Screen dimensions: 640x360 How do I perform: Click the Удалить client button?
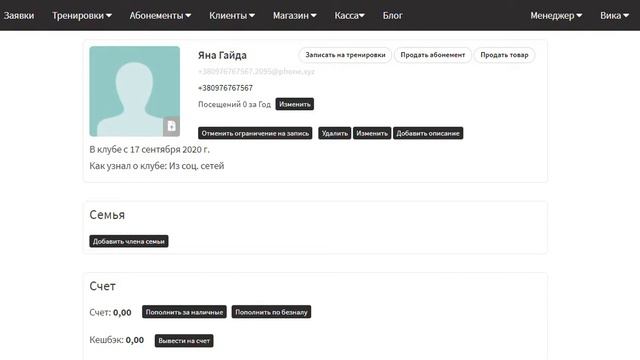pos(335,133)
